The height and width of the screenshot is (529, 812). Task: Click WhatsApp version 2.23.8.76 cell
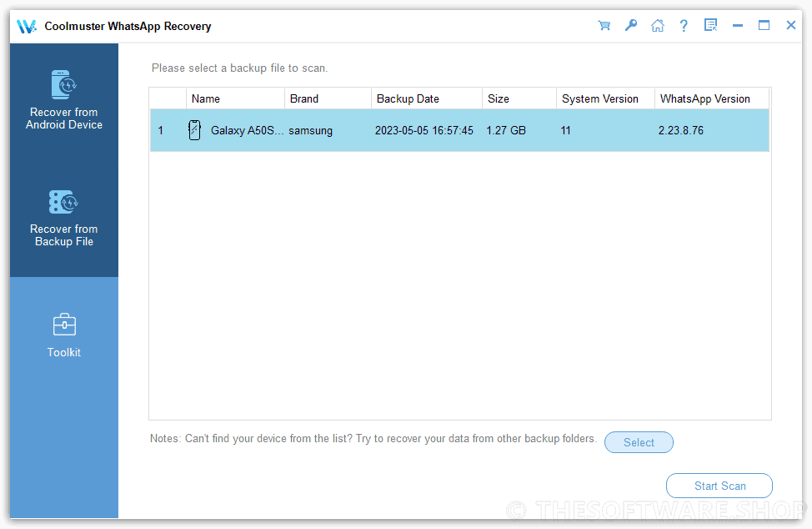tap(680, 130)
